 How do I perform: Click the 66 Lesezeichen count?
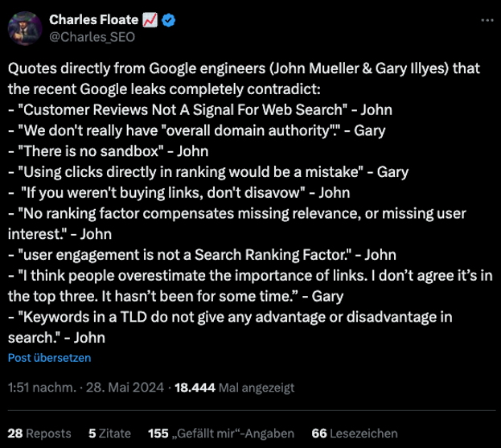tap(355, 434)
